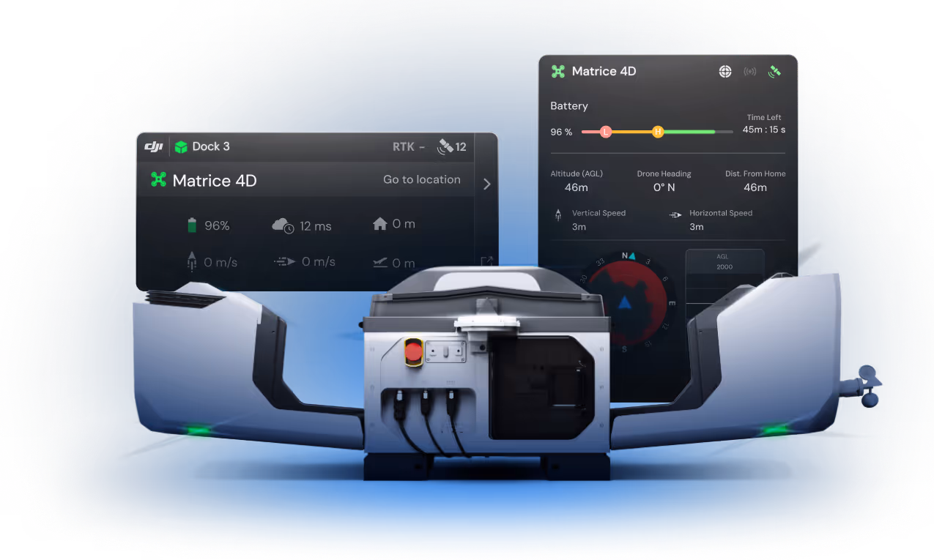
Task: Click the 12 ms latency value
Action: 316,226
